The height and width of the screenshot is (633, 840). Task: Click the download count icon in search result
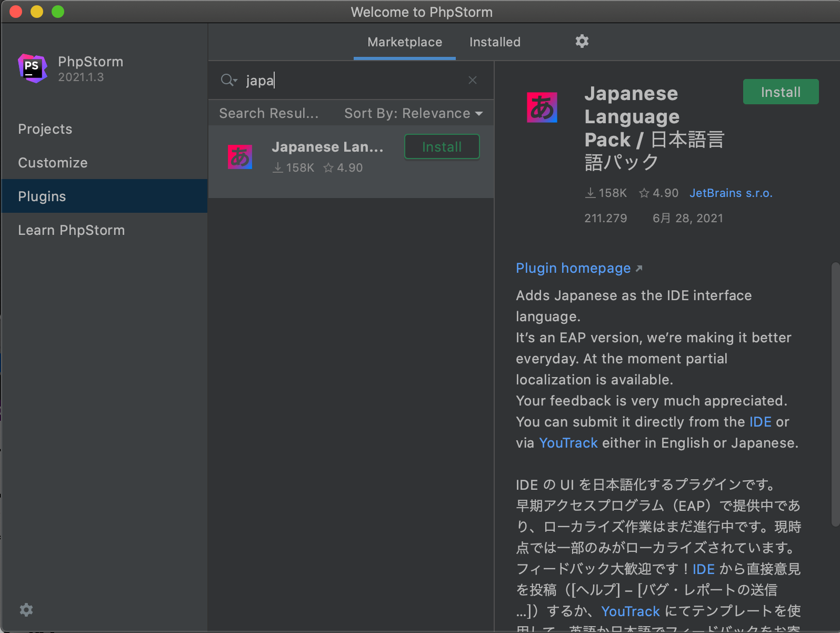[278, 168]
